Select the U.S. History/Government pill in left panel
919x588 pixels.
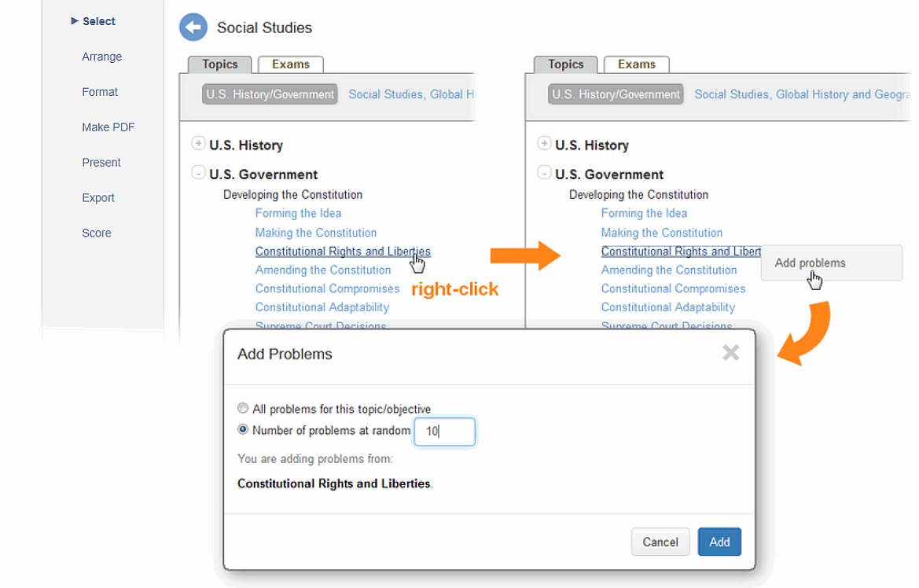(270, 94)
